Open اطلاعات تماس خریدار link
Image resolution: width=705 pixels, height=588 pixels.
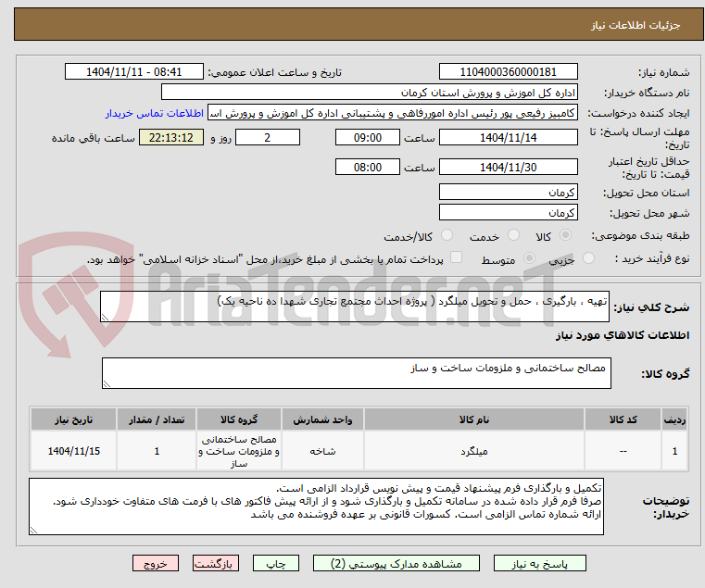pyautogui.click(x=155, y=113)
